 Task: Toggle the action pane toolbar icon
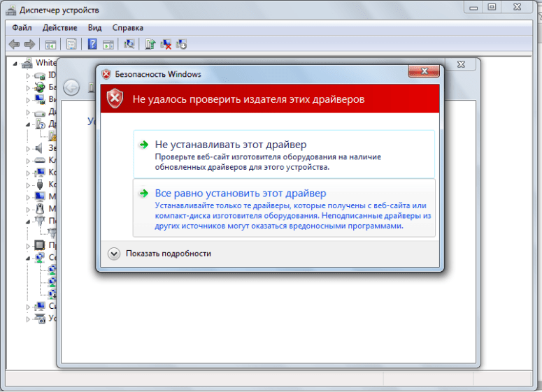pos(108,45)
